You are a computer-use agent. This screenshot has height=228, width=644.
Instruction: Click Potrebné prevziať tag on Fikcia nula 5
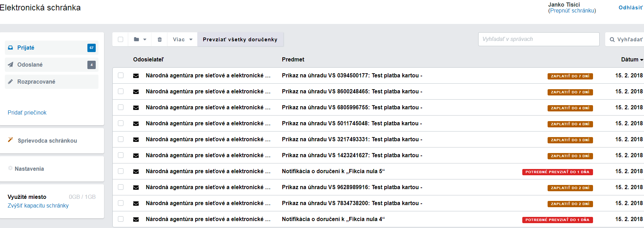point(558,172)
